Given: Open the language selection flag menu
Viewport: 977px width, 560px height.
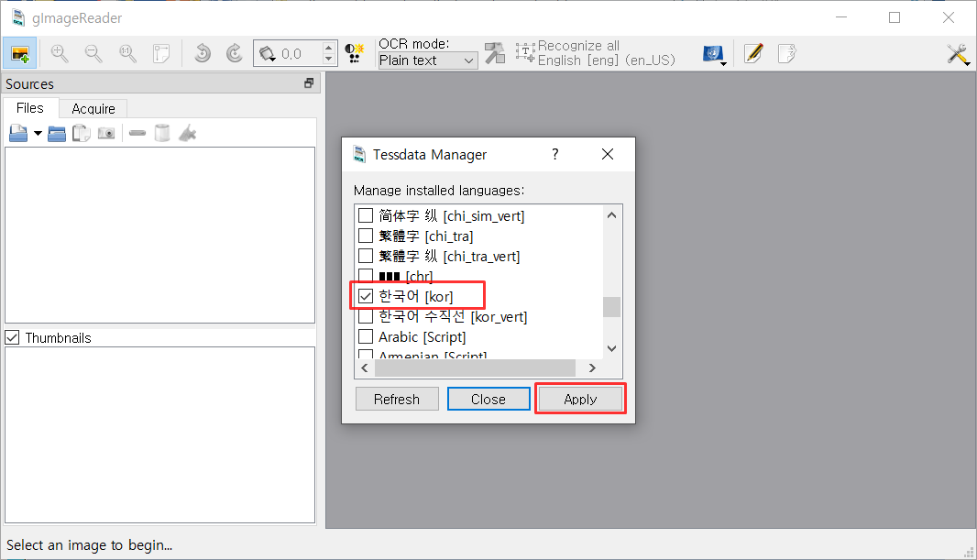Looking at the screenshot, I should coord(714,54).
